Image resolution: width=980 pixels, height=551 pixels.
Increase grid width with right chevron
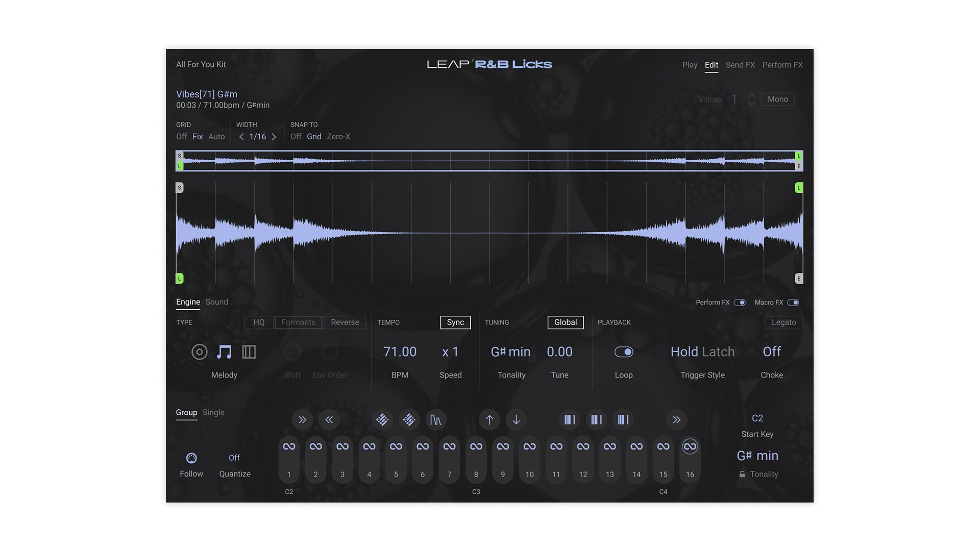[x=274, y=137]
